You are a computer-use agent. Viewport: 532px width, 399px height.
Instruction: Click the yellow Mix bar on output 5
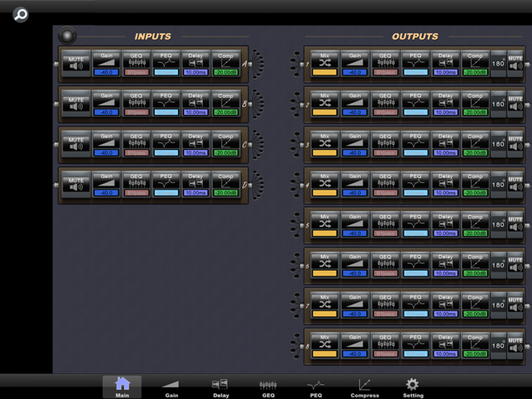coord(324,233)
